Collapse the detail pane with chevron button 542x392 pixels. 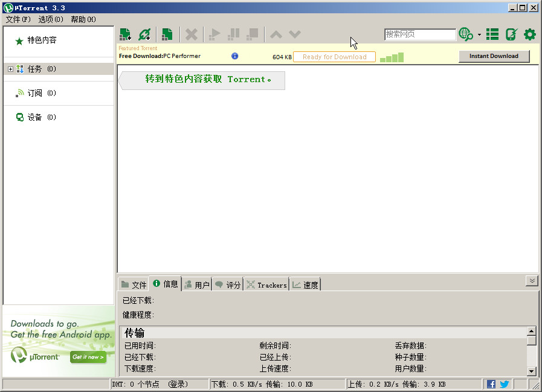click(x=532, y=281)
